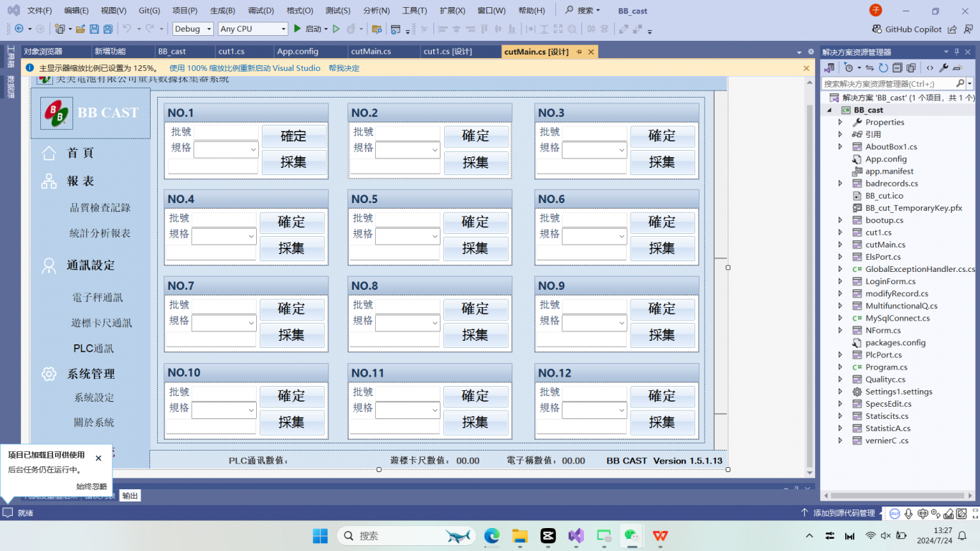Open the 工具(T) menu
The image size is (980, 551).
point(415,11)
